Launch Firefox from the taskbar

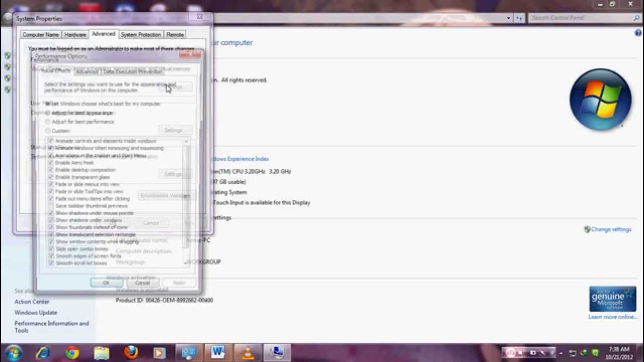tap(131, 352)
